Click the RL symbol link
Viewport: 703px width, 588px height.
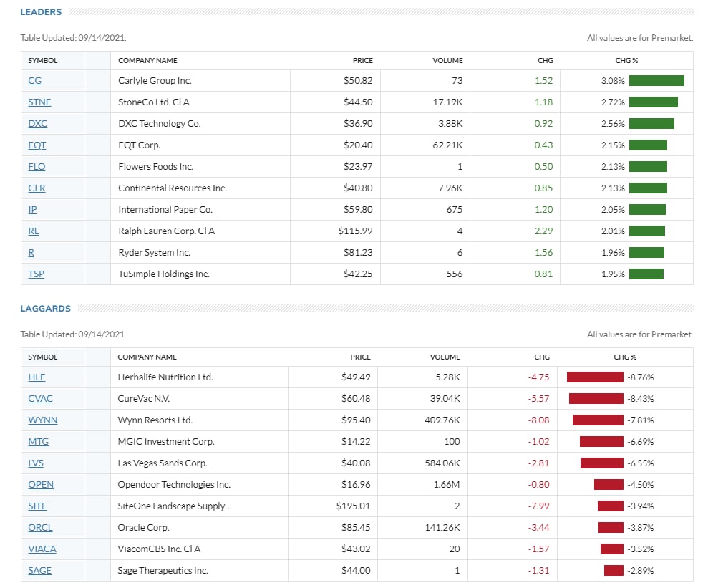[x=34, y=231]
